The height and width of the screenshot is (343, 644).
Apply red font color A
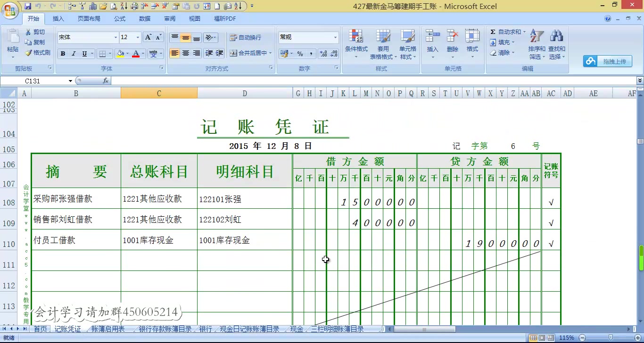[136, 54]
